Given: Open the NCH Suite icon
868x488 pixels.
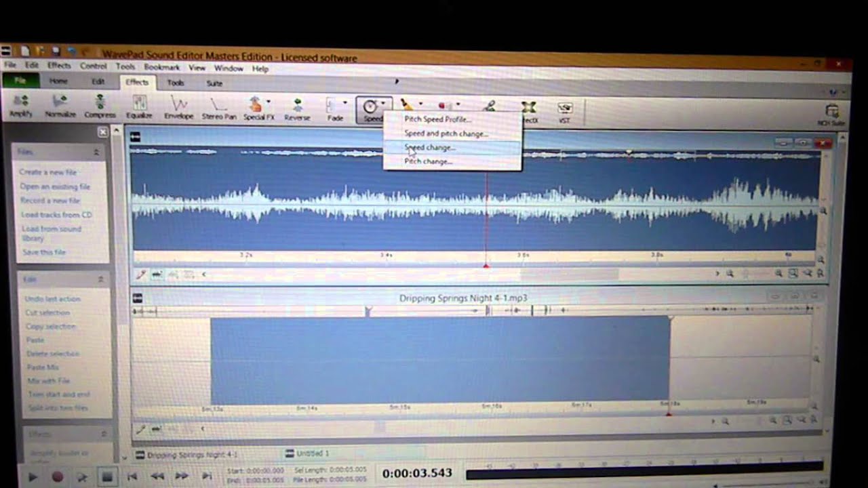Looking at the screenshot, I should tap(831, 115).
